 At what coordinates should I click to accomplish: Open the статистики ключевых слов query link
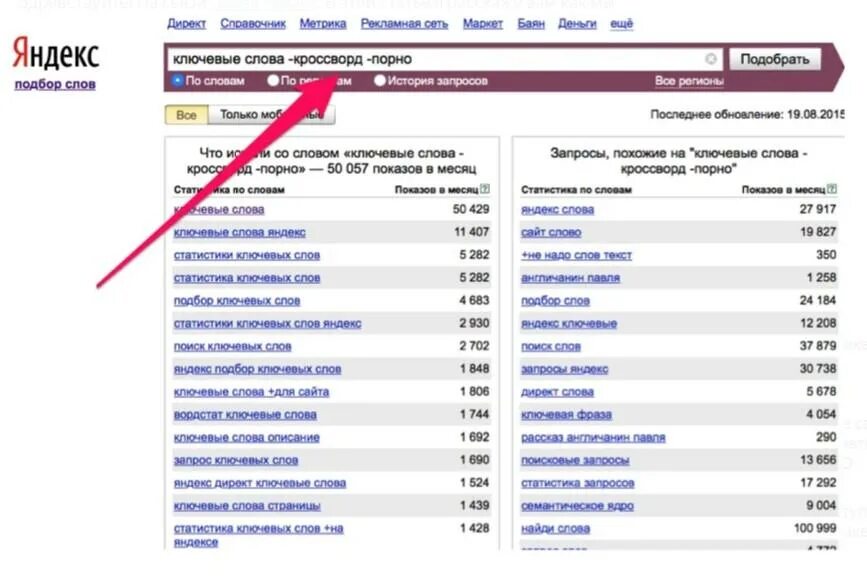247,255
